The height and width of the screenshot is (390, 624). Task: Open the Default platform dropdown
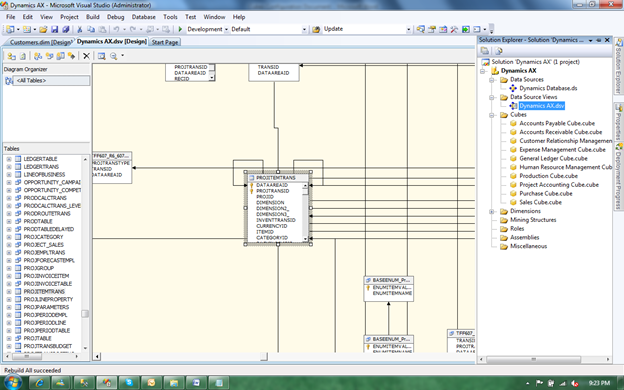pos(304,29)
